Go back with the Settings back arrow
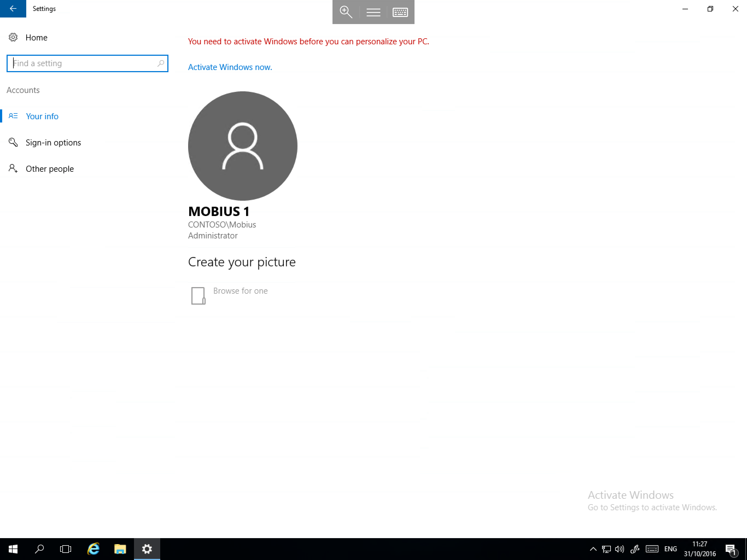 pos(13,8)
